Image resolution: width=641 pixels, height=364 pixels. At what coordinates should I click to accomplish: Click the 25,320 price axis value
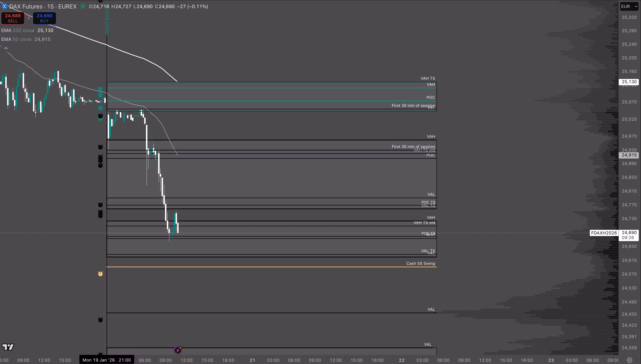click(x=629, y=17)
